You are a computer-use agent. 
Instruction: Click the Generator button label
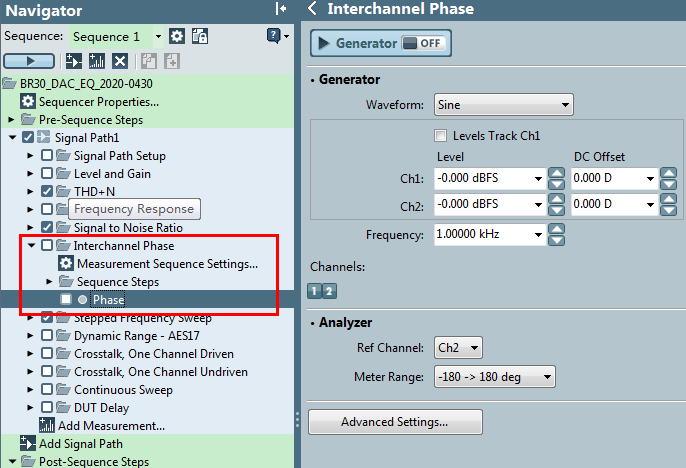click(367, 43)
